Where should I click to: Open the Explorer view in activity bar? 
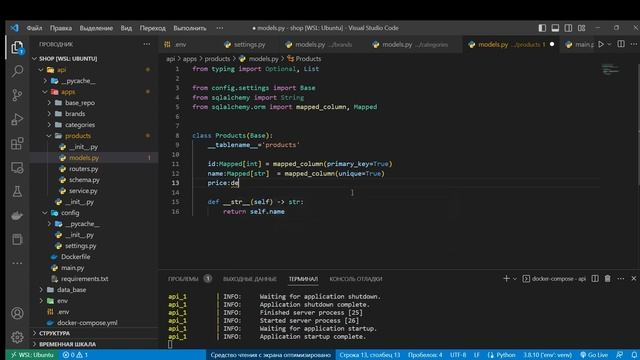pyautogui.click(x=17, y=47)
